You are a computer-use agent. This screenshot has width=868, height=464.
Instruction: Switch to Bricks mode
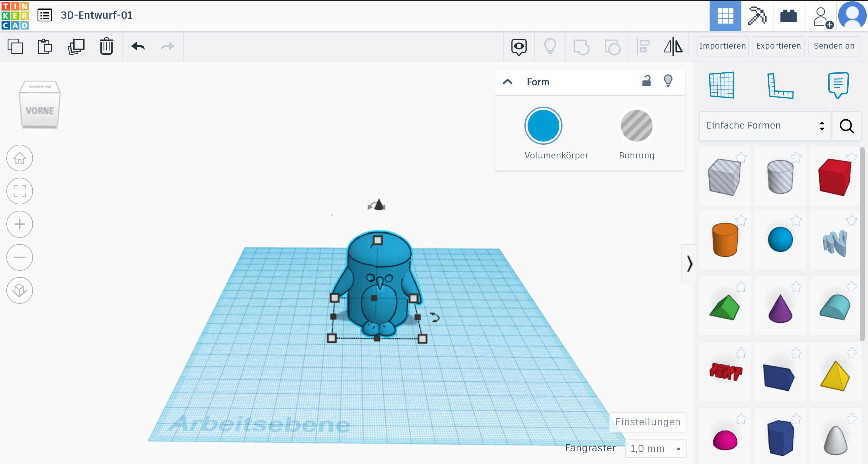788,16
